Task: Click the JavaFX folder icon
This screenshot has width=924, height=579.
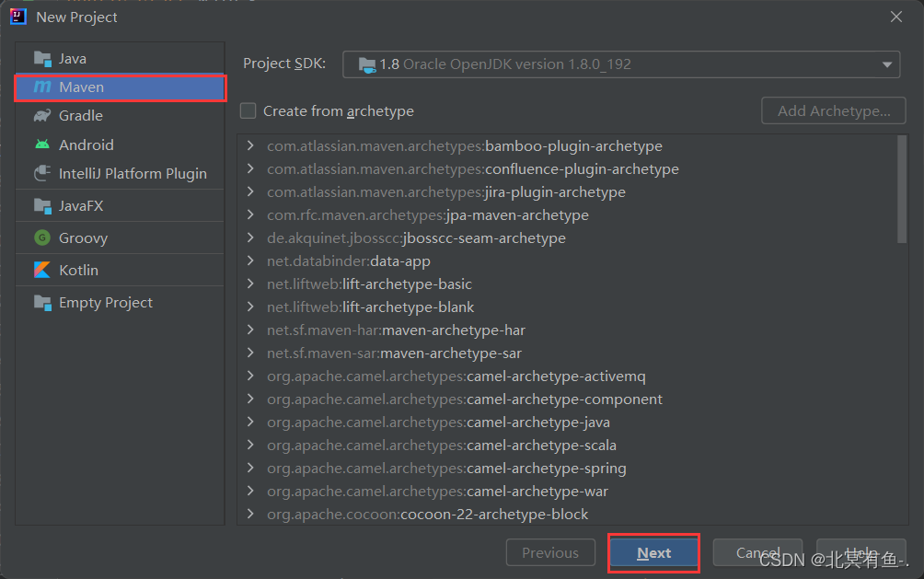Action: point(42,206)
